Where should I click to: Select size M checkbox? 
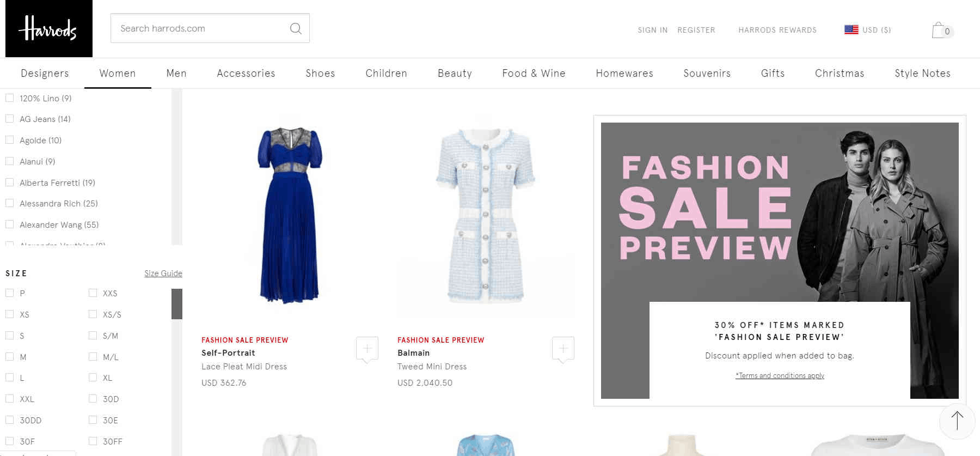coord(9,357)
